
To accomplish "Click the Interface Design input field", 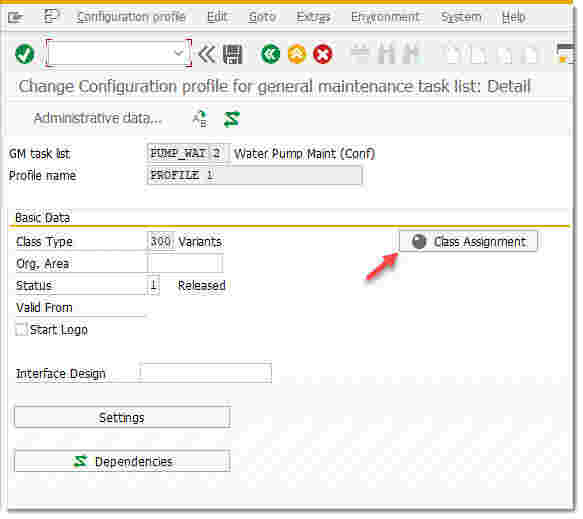I will [x=206, y=372].
